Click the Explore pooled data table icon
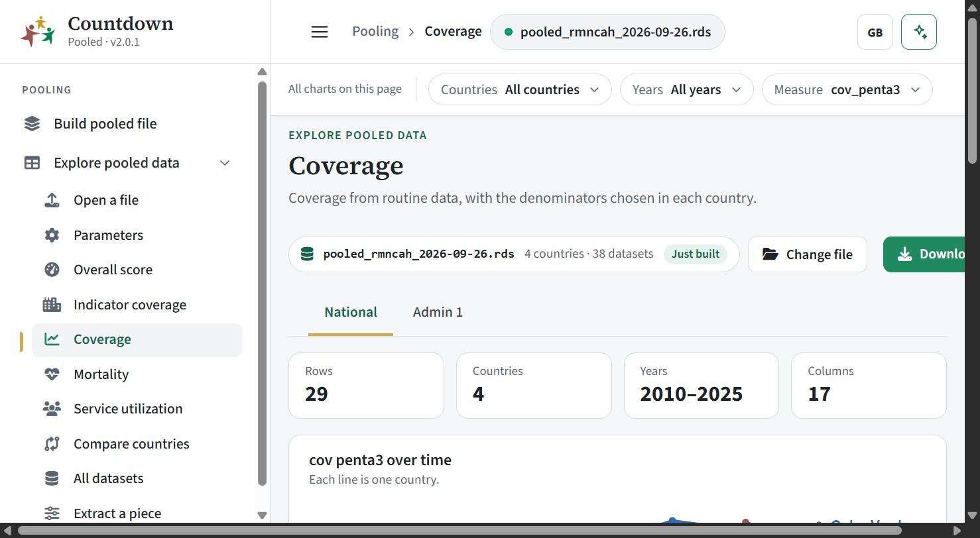 (32, 163)
